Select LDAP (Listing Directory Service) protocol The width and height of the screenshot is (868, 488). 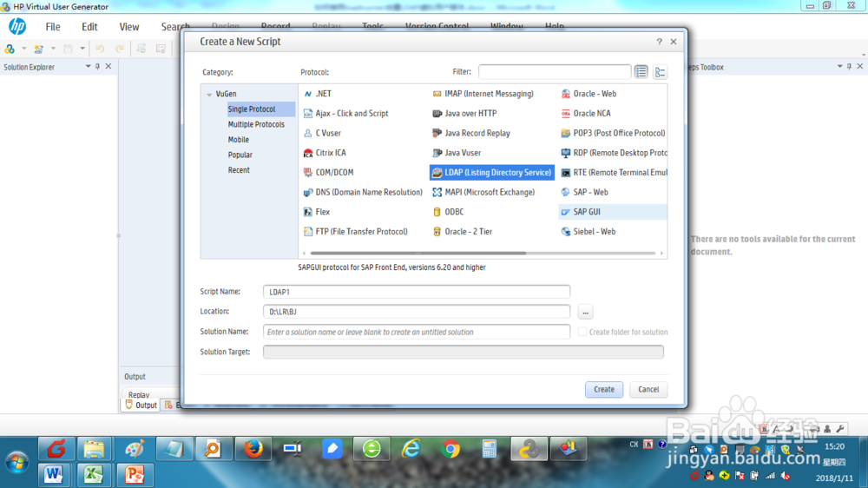coord(491,172)
